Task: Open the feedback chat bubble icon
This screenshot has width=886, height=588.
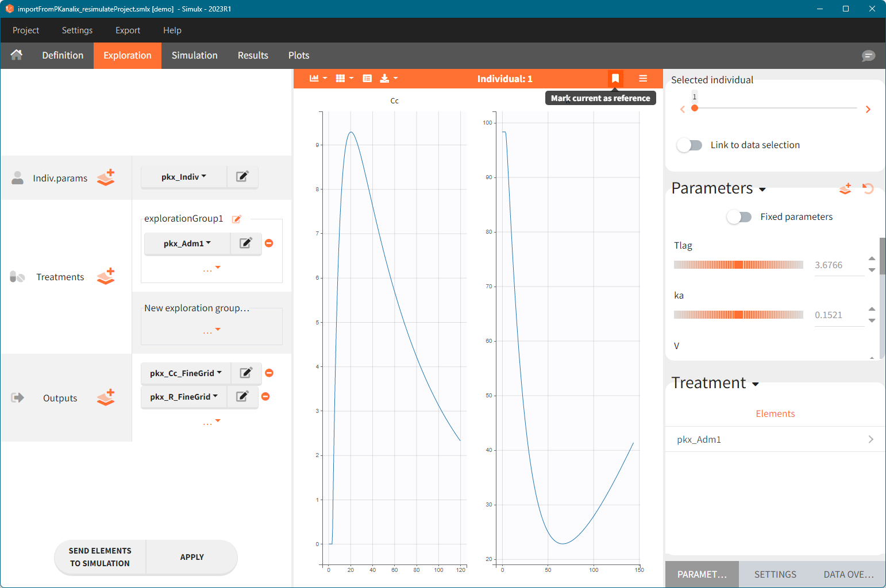Action: (868, 56)
